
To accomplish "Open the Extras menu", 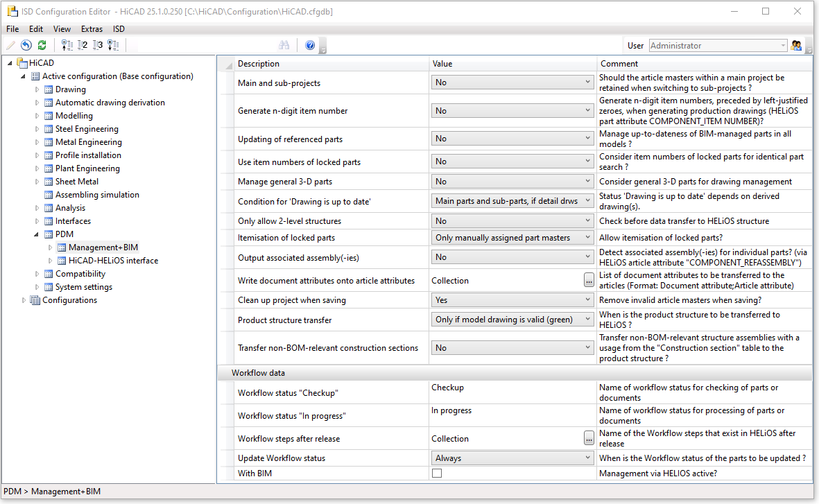I will click(x=92, y=29).
